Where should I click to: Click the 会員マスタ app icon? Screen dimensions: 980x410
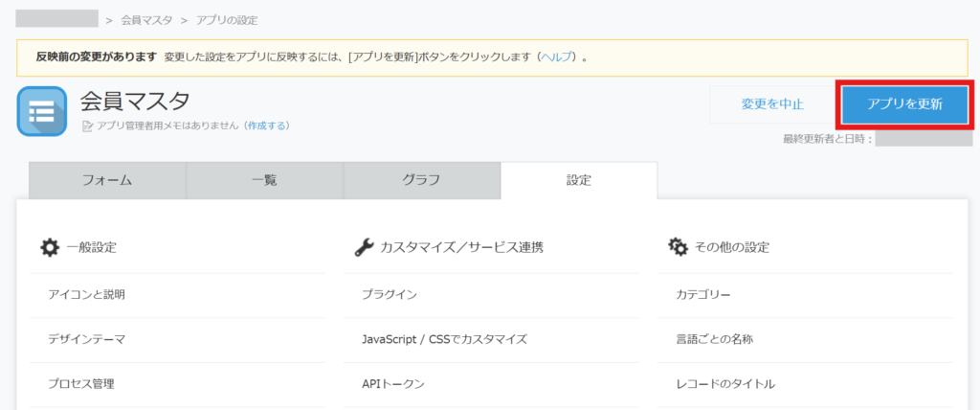click(x=41, y=111)
